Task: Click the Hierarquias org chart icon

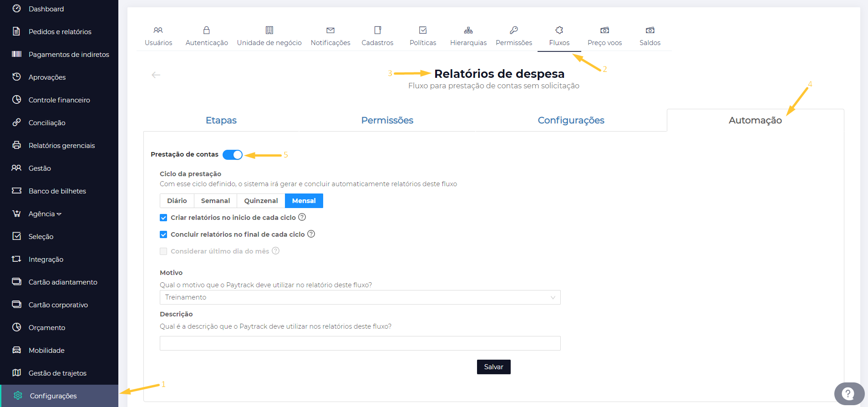Action: 468,31
